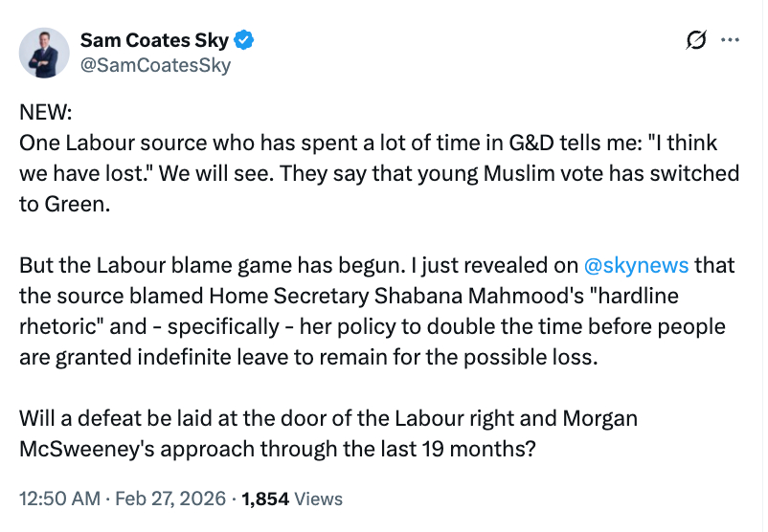768x532 pixels.
Task: Follow the @skynews mention link
Action: (636, 264)
